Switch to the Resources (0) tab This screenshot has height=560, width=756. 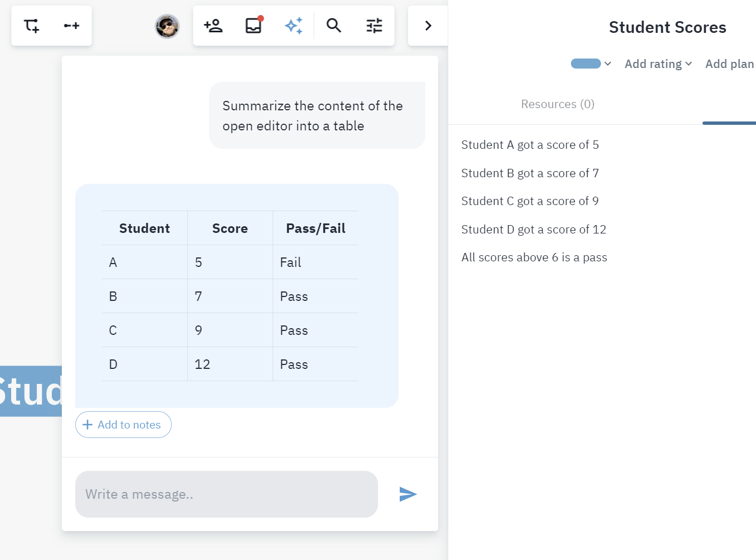tap(558, 104)
